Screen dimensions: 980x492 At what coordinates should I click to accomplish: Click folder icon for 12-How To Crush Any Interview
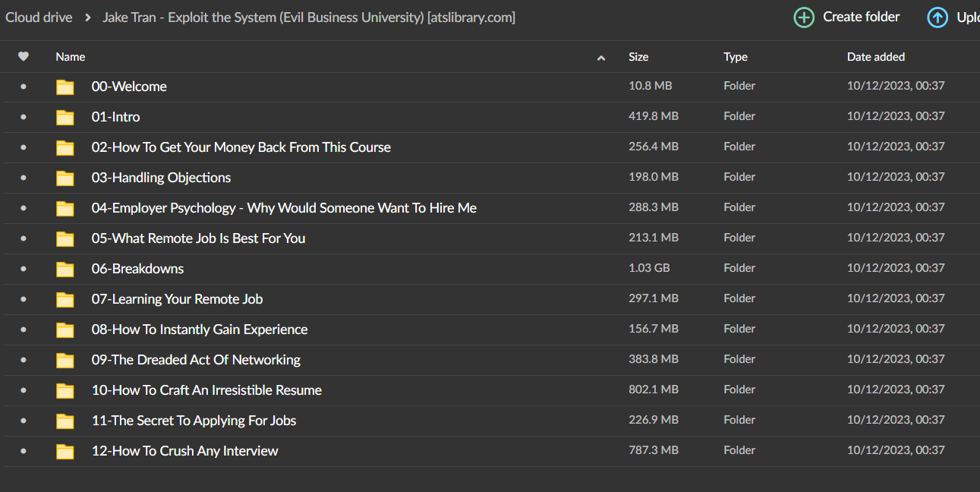65,452
